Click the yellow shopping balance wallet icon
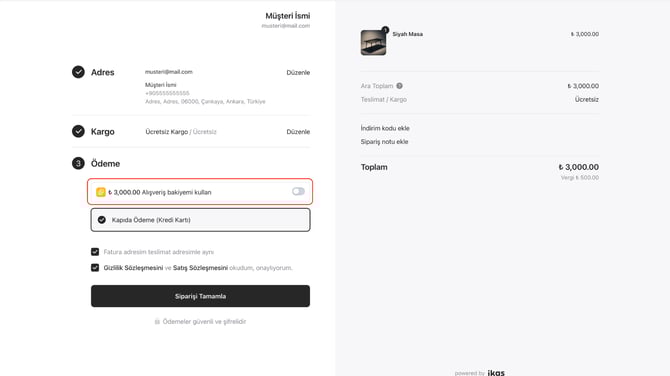Screen dimensions: 670x376 [x=101, y=192]
